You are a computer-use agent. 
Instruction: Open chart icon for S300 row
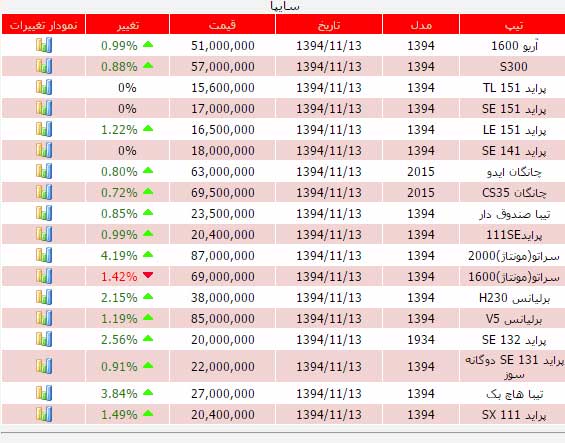[44, 66]
